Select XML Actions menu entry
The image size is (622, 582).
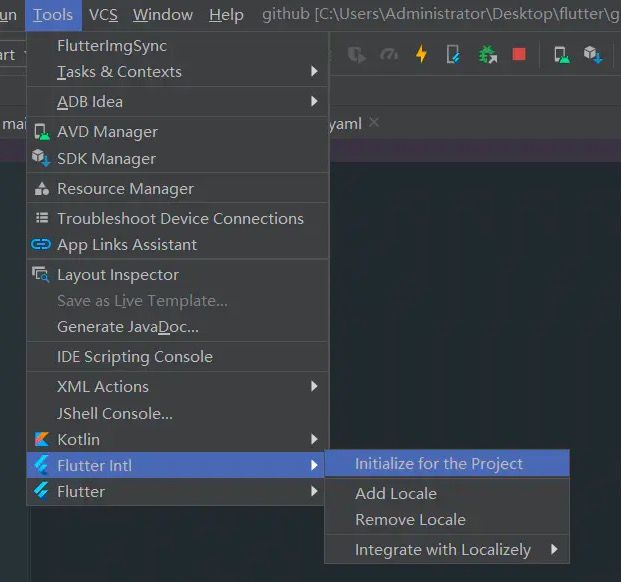tap(177, 386)
